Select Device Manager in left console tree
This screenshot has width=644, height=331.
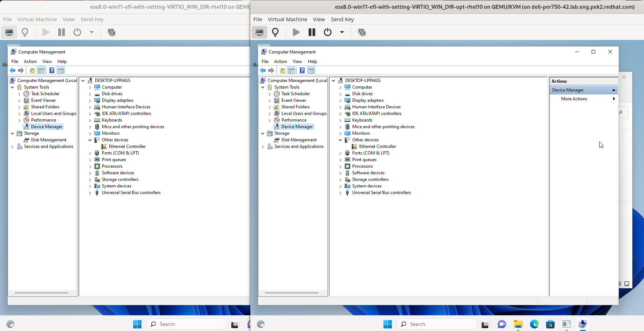[x=47, y=127]
